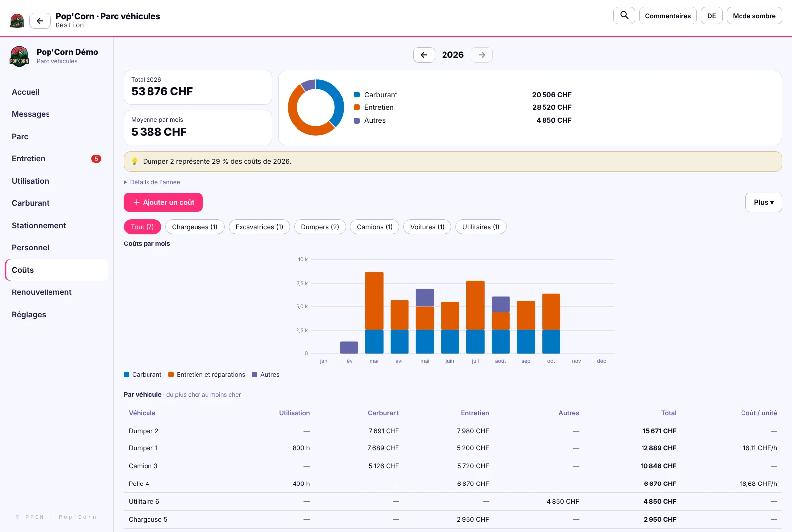Switch language with the DE button

coord(711,16)
